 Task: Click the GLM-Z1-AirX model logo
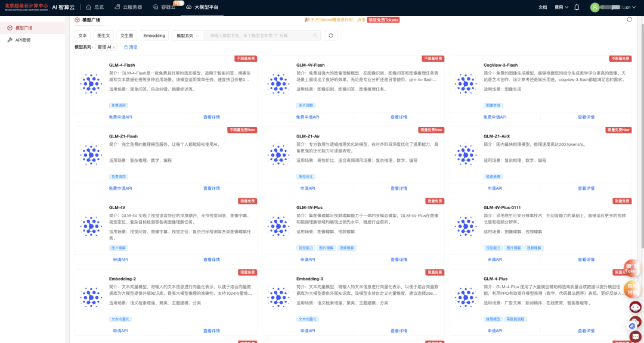(x=466, y=155)
